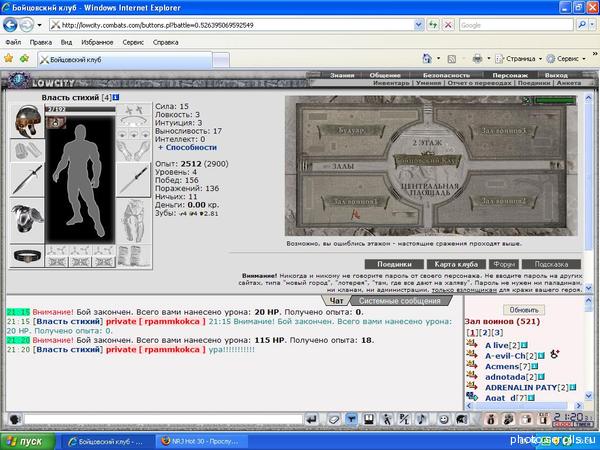
Task: Click the eraser clear-chat icon
Action: point(333,420)
